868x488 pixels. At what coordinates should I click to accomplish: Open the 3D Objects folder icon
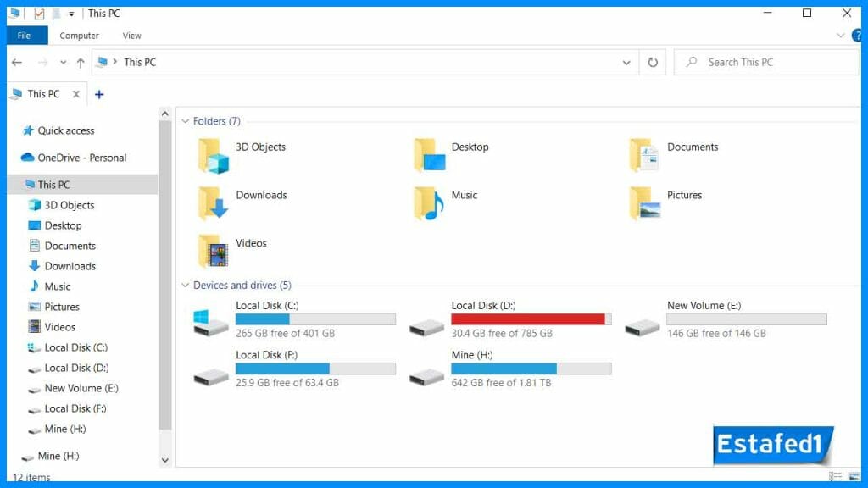coord(214,156)
